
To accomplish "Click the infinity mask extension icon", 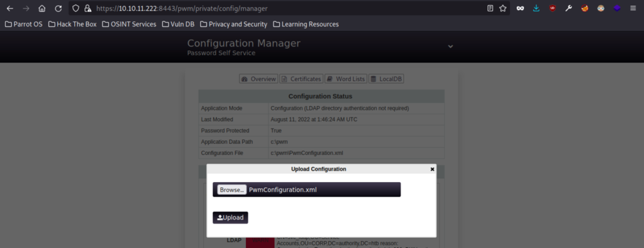I will tap(520, 8).
